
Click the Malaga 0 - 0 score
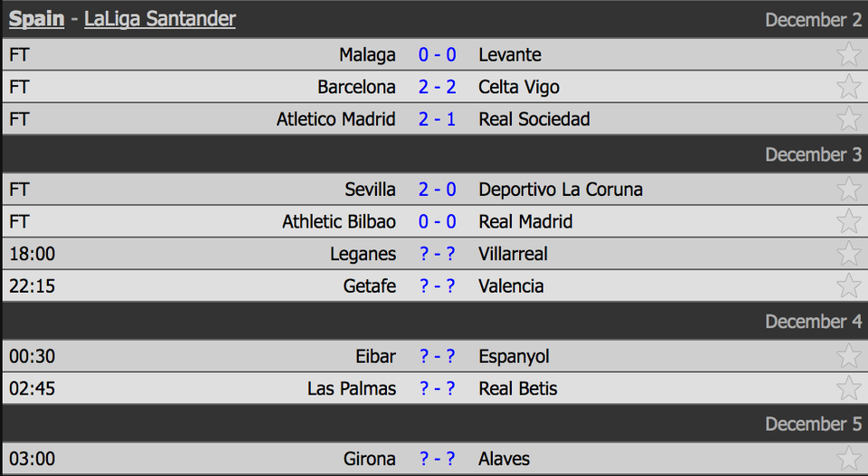438,55
